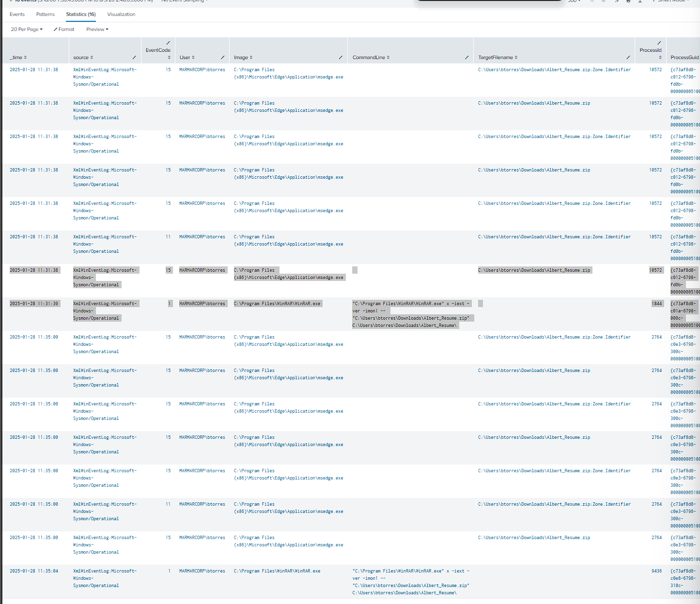Click the ProcessGuid column header
The width and height of the screenshot is (700, 604).
684,58
